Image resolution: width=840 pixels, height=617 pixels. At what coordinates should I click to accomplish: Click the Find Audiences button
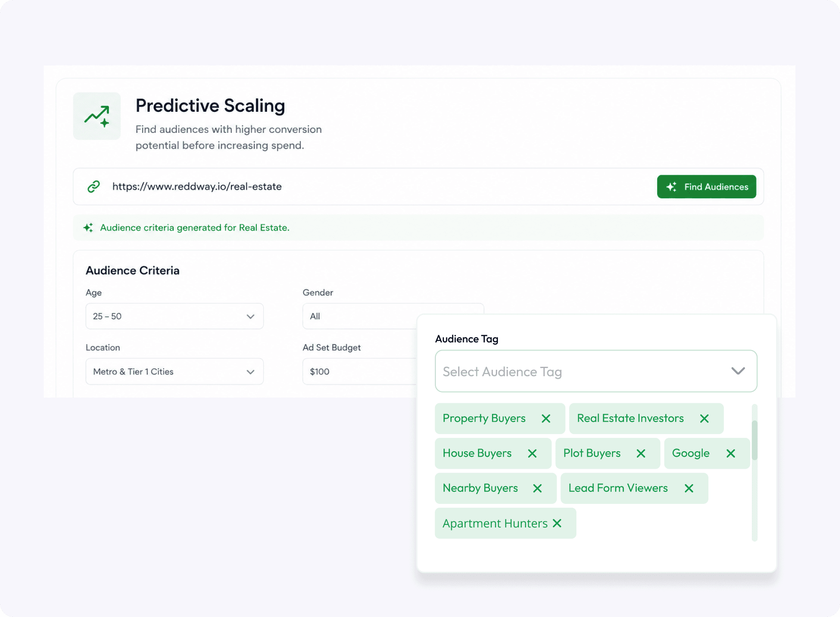tap(706, 187)
